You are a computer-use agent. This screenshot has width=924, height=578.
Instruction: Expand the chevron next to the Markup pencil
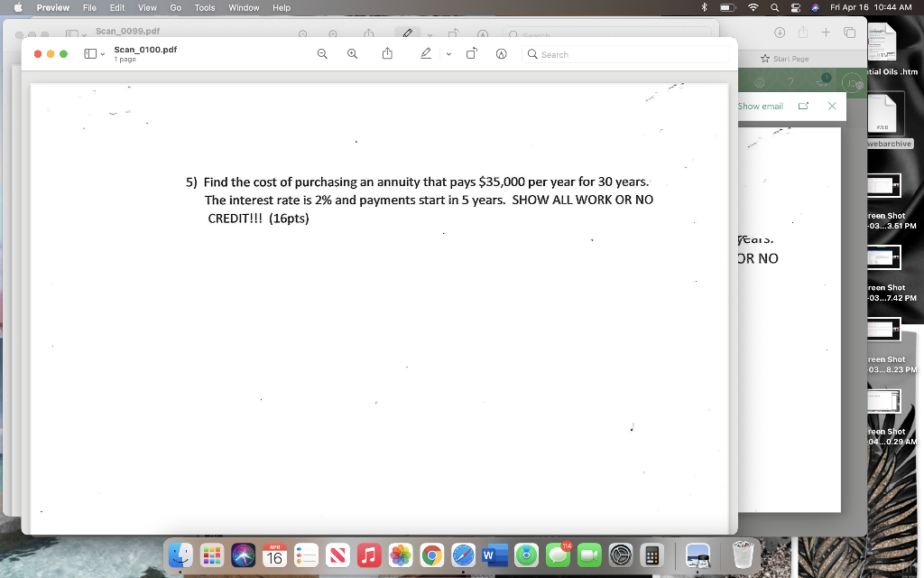point(447,54)
